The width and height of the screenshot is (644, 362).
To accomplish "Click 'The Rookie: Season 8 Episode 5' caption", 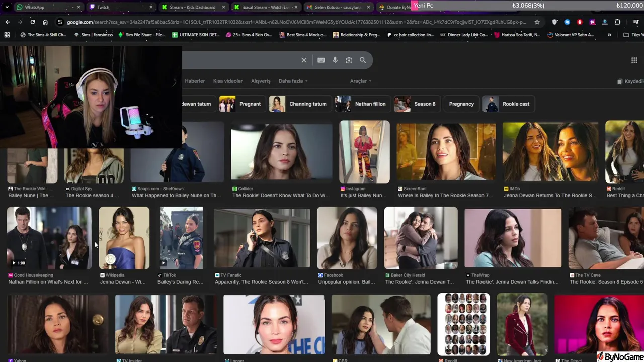I will click(x=607, y=282).
